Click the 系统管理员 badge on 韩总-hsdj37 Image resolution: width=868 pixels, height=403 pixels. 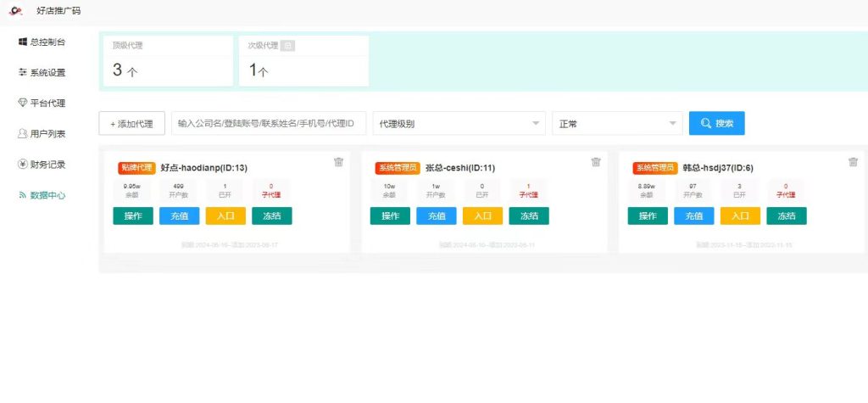(655, 168)
